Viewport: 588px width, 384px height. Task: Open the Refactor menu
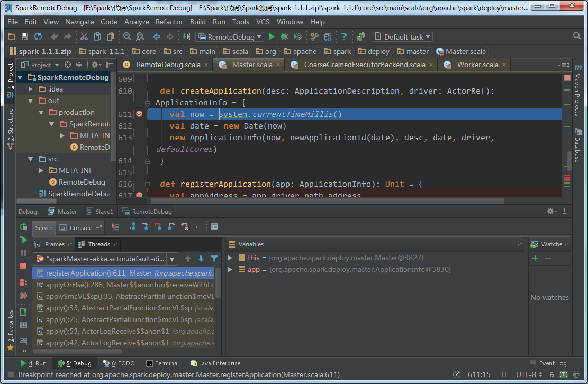(169, 22)
